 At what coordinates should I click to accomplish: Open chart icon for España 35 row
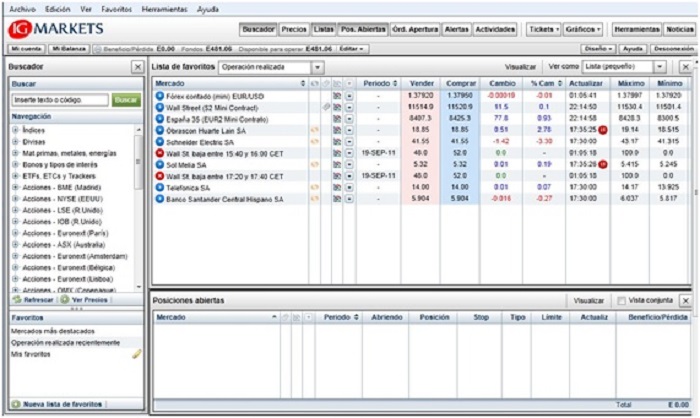(x=337, y=119)
